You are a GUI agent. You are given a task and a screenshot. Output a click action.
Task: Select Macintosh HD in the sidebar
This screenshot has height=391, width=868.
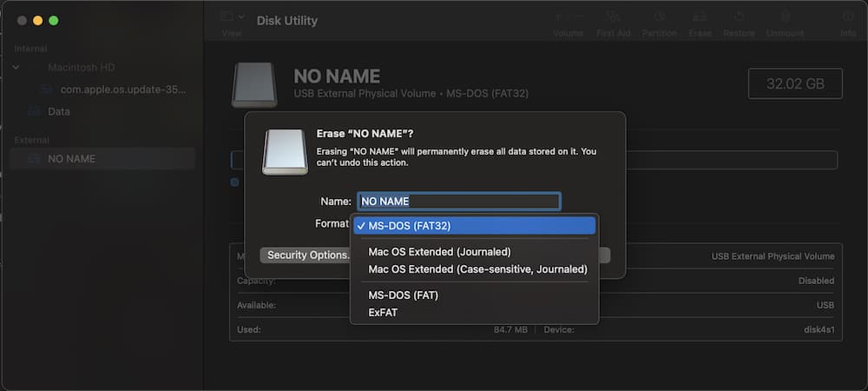pyautogui.click(x=82, y=68)
